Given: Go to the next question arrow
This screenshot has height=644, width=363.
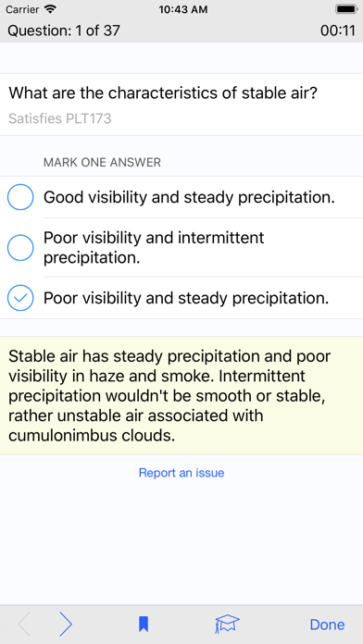Looking at the screenshot, I should coord(66,625).
